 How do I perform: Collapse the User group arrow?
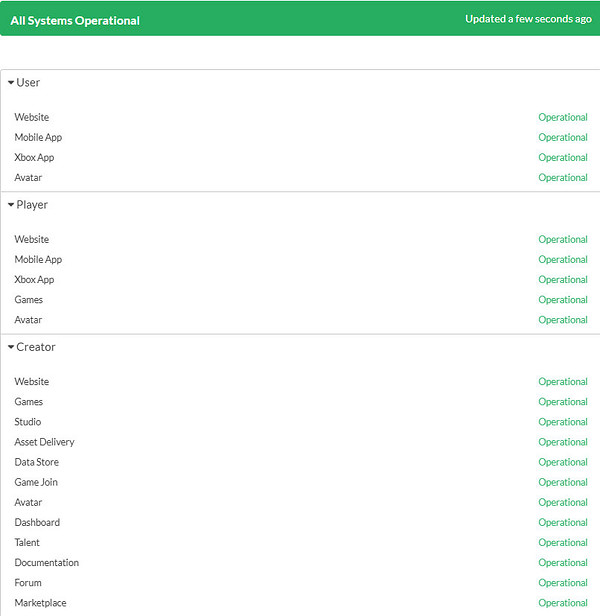coord(11,83)
